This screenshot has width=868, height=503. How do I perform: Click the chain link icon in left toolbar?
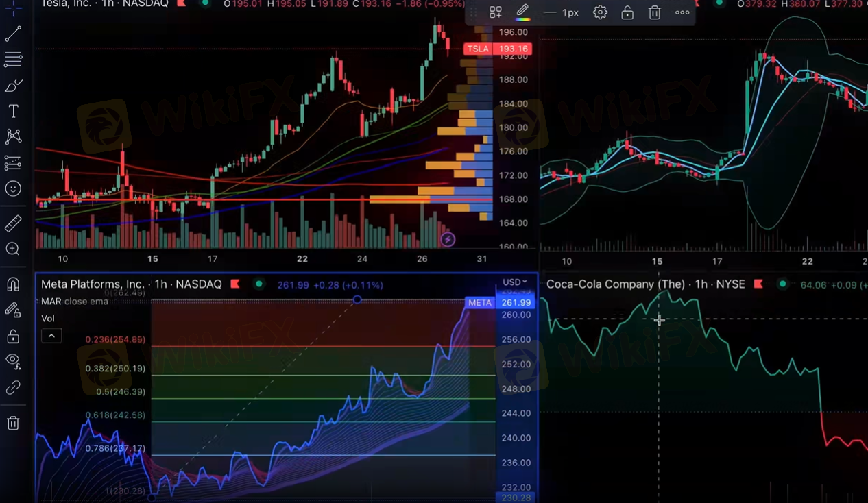[13, 388]
